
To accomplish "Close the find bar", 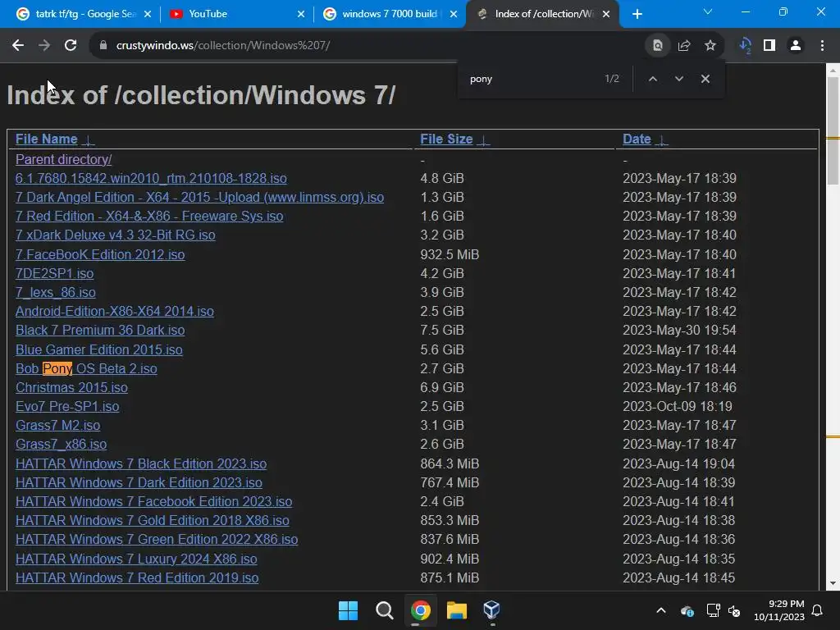I will [705, 79].
